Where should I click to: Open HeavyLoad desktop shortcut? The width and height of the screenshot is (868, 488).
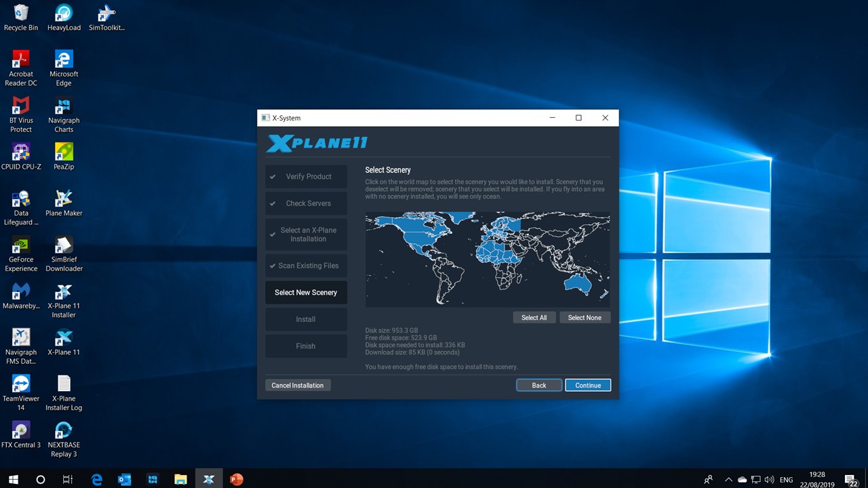pyautogui.click(x=64, y=18)
